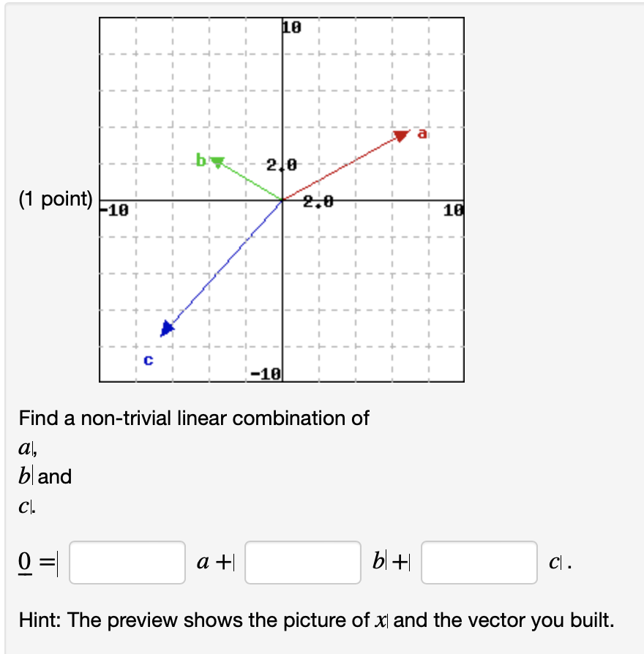Select the blue vector c arrowhead
Viewport: 644px width, 654px height.
(167, 328)
